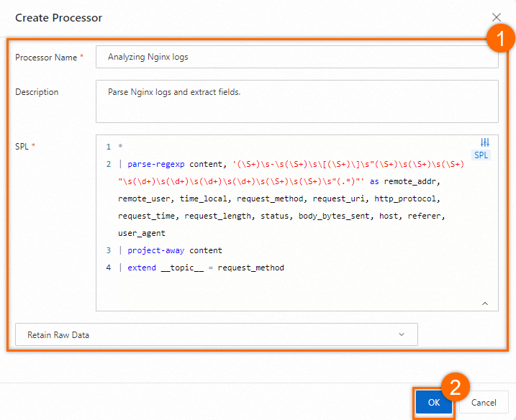This screenshot has width=516, height=420.
Task: Click the extend keyword on line 4
Action: [142, 268]
